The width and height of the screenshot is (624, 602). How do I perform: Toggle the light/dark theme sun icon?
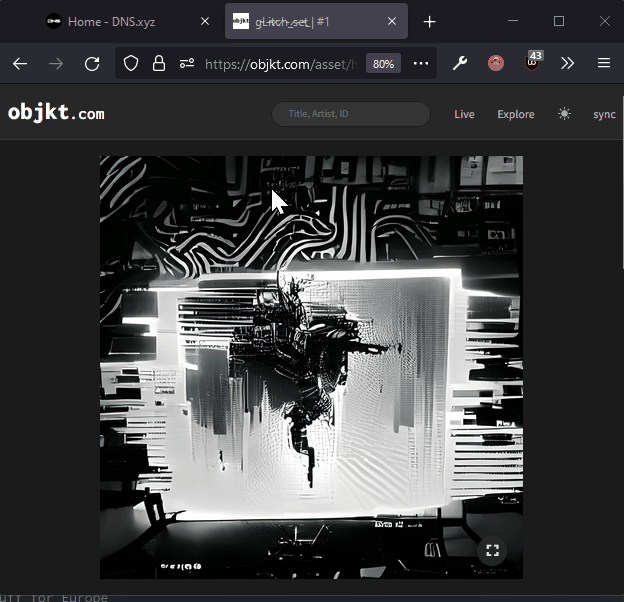click(564, 114)
